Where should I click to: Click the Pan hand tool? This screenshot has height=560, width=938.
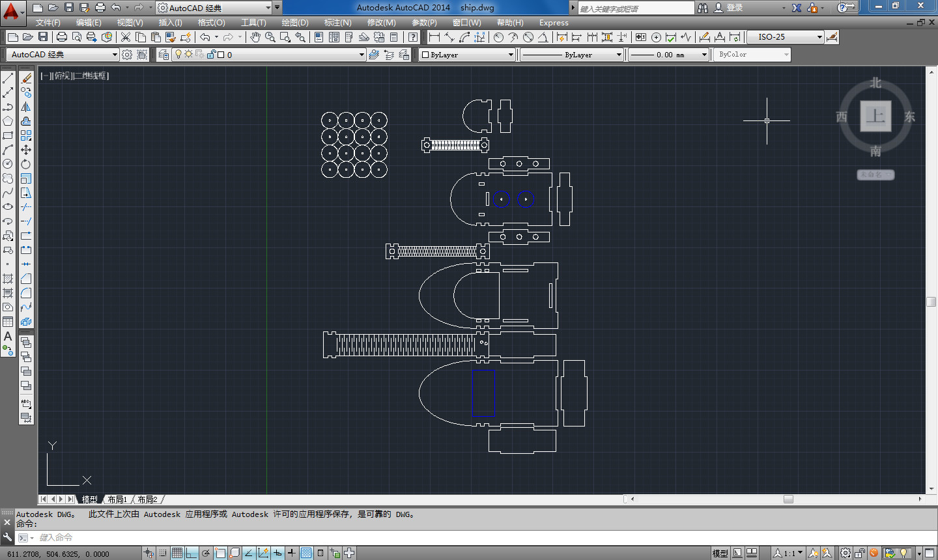(255, 37)
